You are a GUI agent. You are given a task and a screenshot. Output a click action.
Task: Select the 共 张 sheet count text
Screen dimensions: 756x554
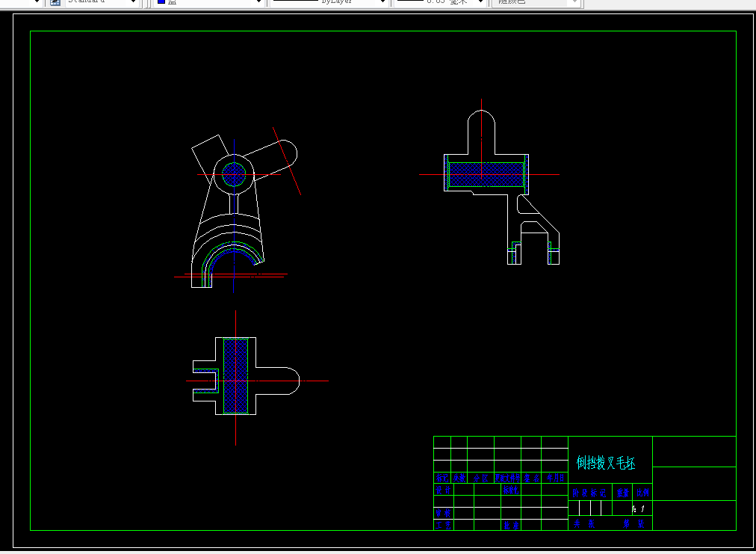[584, 524]
